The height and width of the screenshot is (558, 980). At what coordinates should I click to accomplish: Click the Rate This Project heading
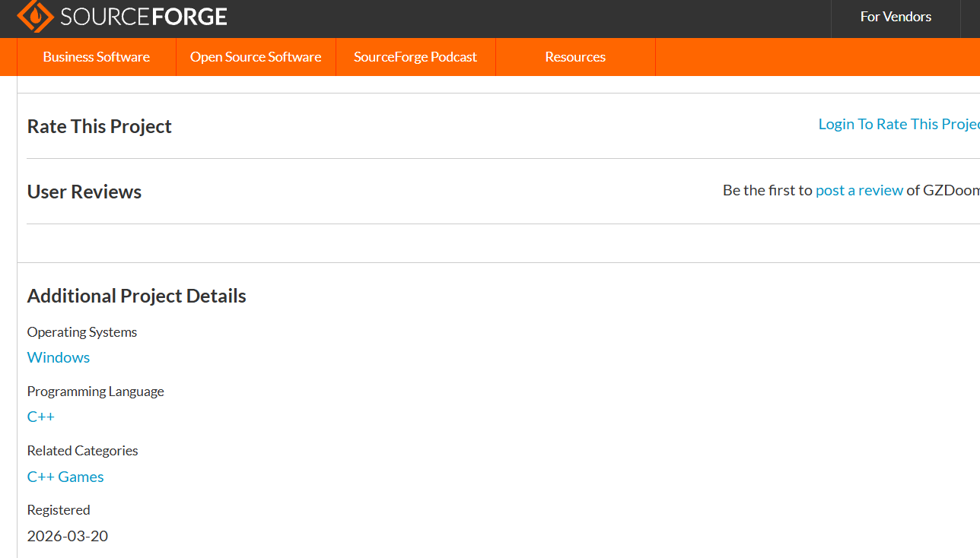pos(100,126)
